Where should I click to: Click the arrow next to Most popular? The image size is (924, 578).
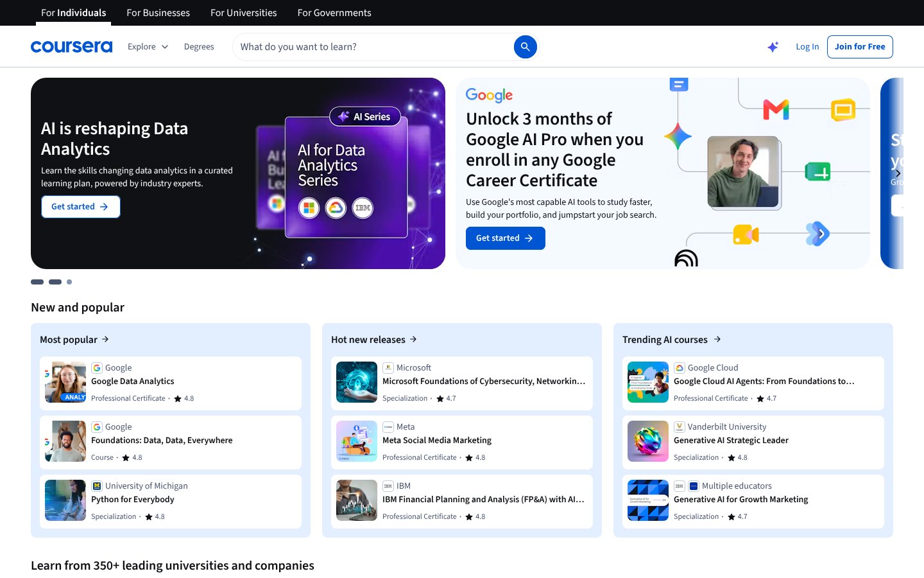point(105,339)
